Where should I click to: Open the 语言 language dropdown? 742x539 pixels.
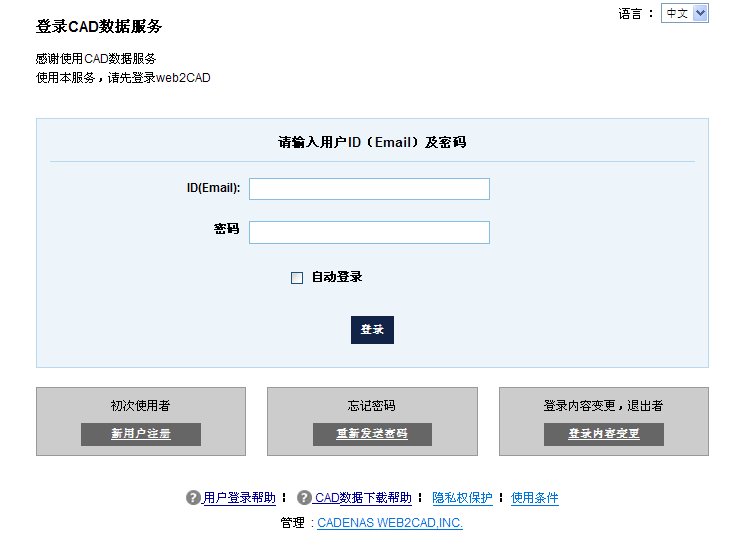click(x=684, y=13)
